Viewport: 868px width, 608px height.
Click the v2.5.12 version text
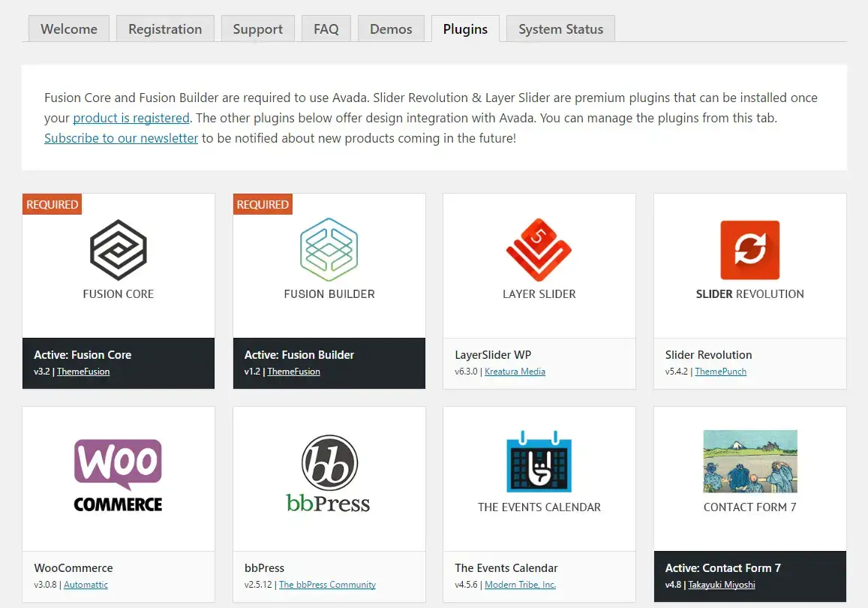[x=258, y=585]
